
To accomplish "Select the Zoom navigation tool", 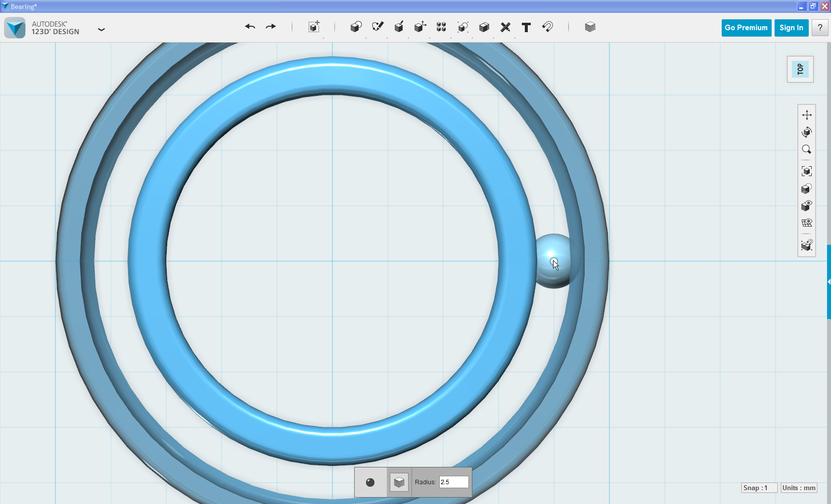I will (x=807, y=149).
